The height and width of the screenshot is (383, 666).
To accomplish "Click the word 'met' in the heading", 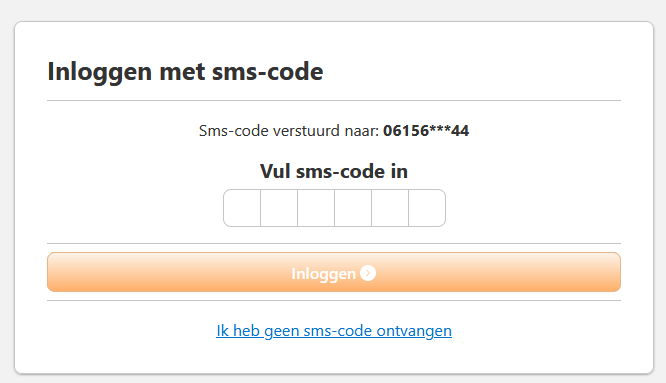I will pyautogui.click(x=183, y=72).
